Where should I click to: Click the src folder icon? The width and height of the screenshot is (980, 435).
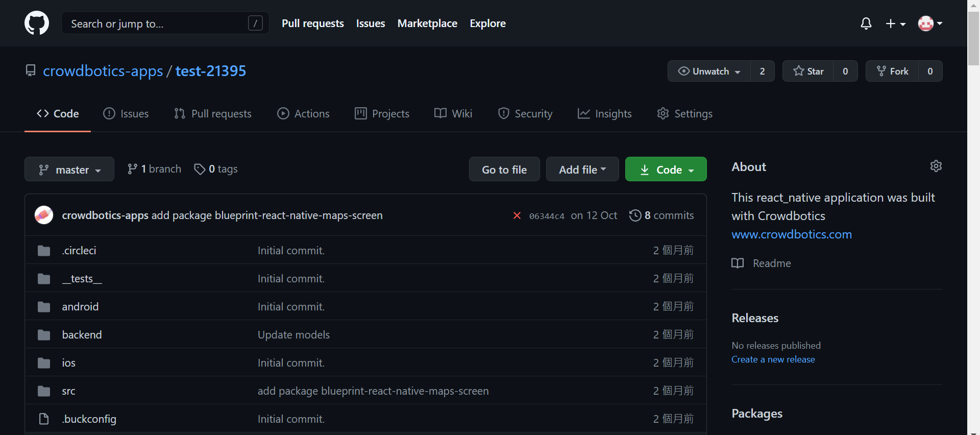(44, 391)
